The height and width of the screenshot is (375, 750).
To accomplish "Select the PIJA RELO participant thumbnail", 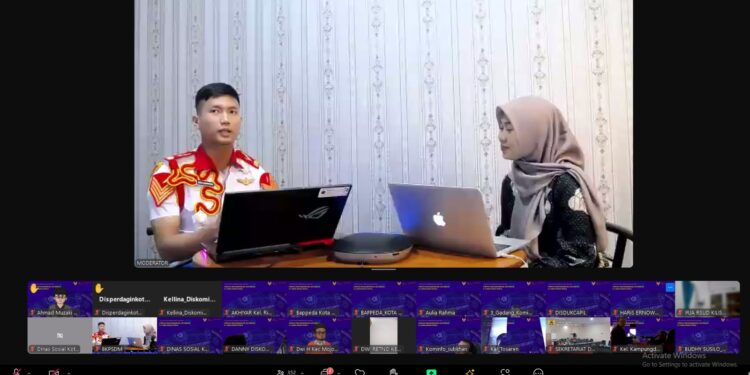I will pyautogui.click(x=708, y=299).
